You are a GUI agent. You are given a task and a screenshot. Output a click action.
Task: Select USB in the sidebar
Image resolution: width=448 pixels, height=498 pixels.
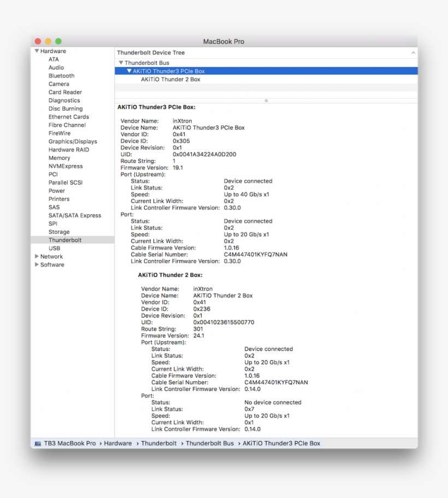[54, 248]
